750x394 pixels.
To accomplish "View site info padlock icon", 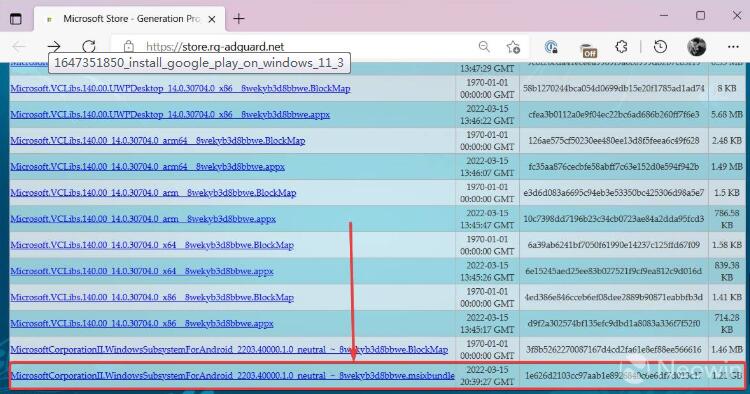I will tap(129, 46).
